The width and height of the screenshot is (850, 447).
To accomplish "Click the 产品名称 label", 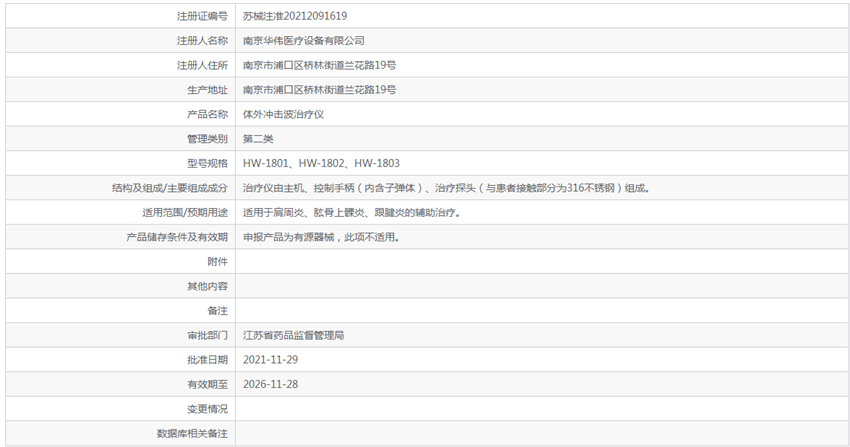I will coord(208,114).
